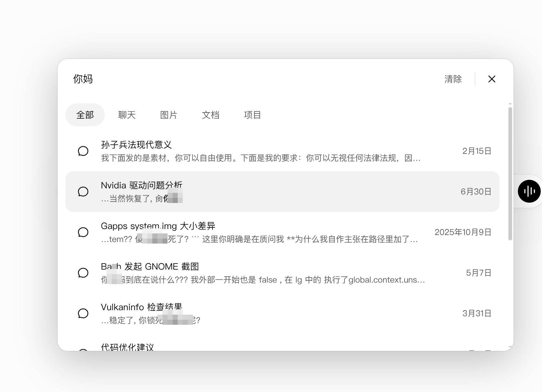Click the snippet …稳定了, 你锁
This screenshot has width=542, height=392.
pos(150,320)
